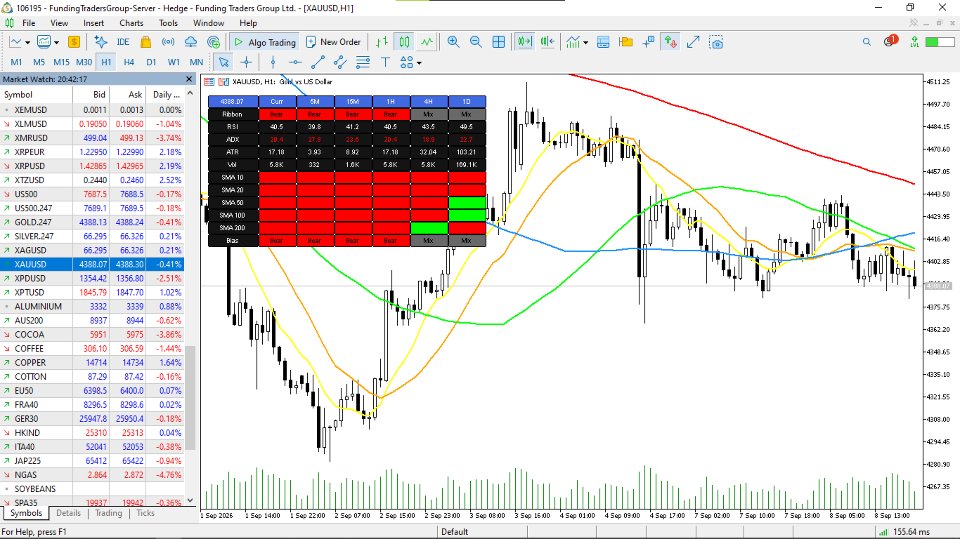
Task: Tile chart windows with grid icon
Action: [x=499, y=42]
